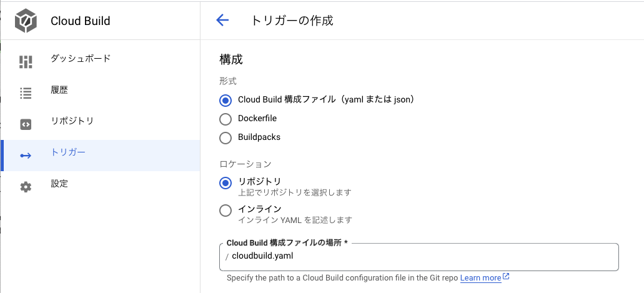Click the 形式 label
644x293 pixels.
(x=228, y=81)
